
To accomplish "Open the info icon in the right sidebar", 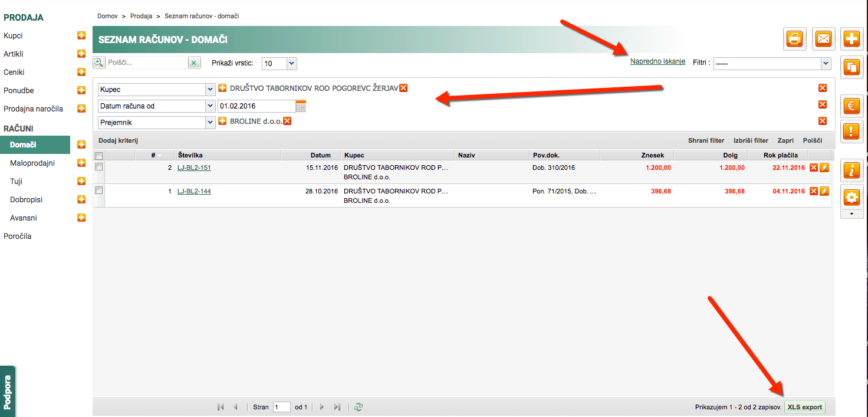I will [851, 170].
